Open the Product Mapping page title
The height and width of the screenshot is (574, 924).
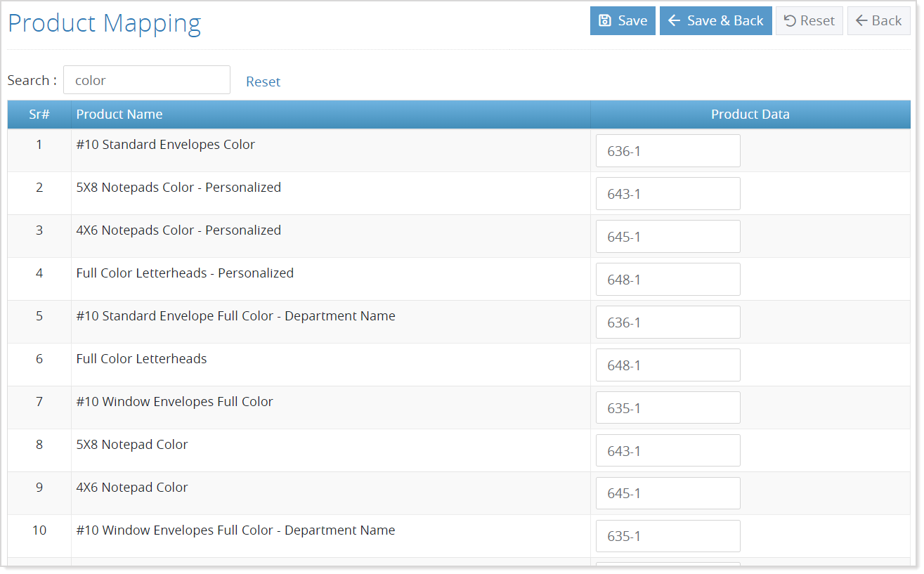coord(103,23)
